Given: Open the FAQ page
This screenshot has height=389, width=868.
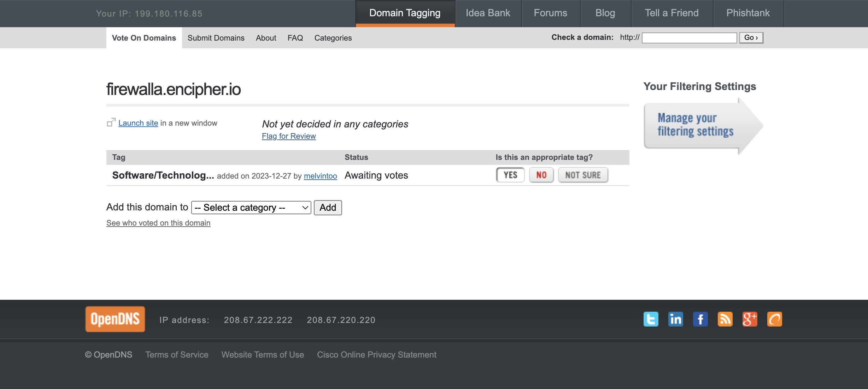Looking at the screenshot, I should 295,38.
